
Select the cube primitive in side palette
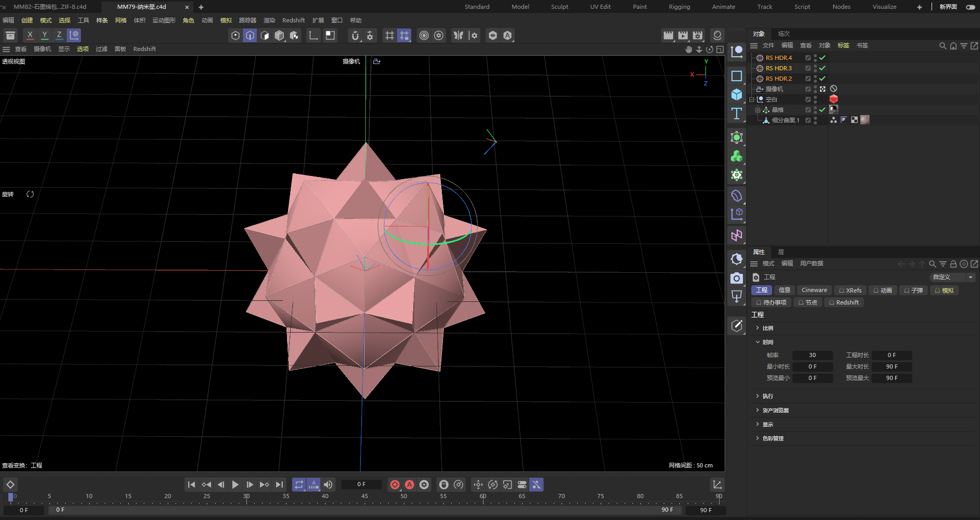pyautogui.click(x=737, y=95)
